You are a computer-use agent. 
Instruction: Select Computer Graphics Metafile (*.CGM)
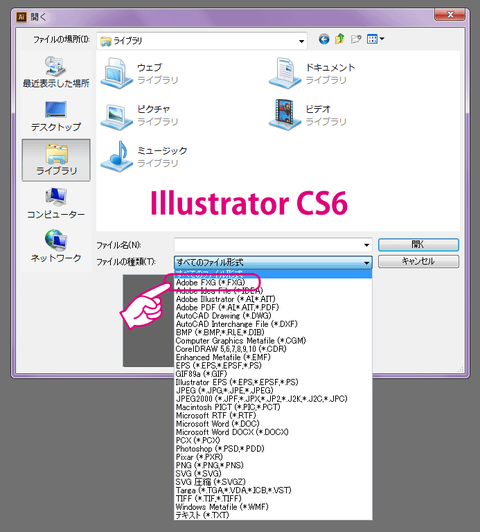[273, 341]
